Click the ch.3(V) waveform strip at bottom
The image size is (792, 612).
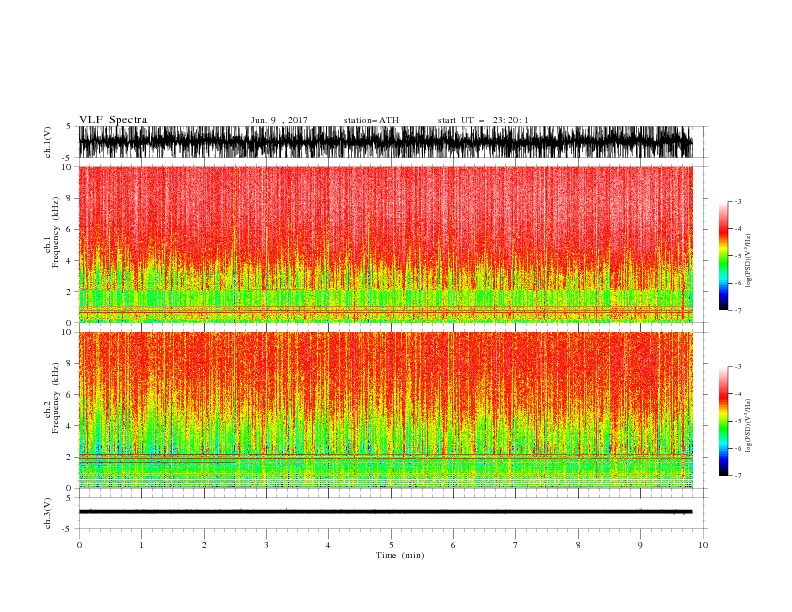click(385, 512)
